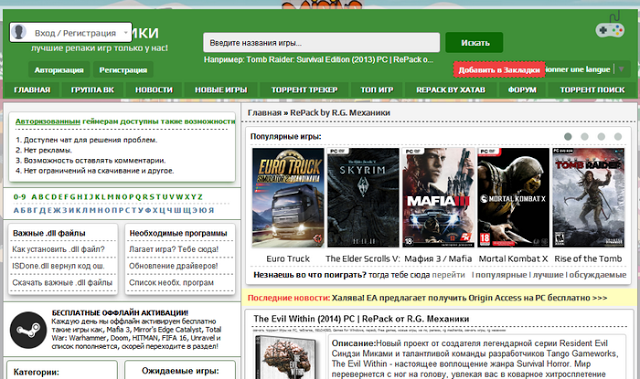640x379 pixels.
Task: Click the обсуждаемые filter link
Action: coord(598,275)
